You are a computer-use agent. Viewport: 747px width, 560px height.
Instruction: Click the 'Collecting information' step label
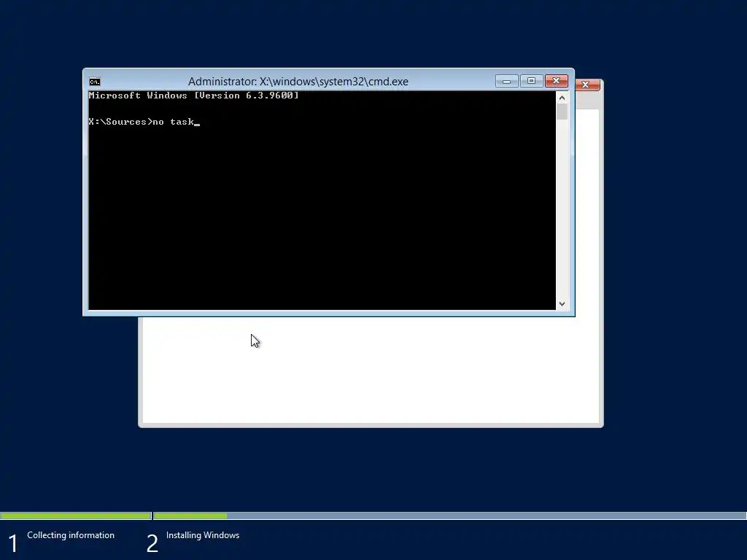[x=71, y=535]
